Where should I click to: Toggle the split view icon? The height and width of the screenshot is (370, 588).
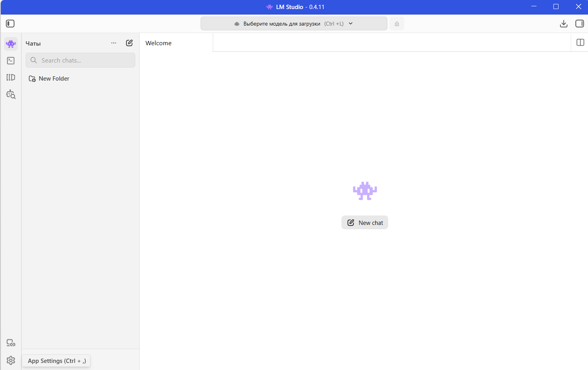580,42
